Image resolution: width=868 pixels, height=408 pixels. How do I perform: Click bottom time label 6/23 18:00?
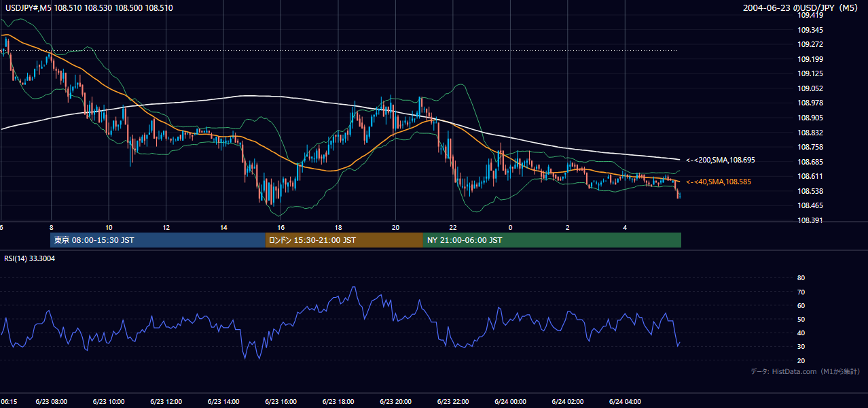[x=338, y=402]
